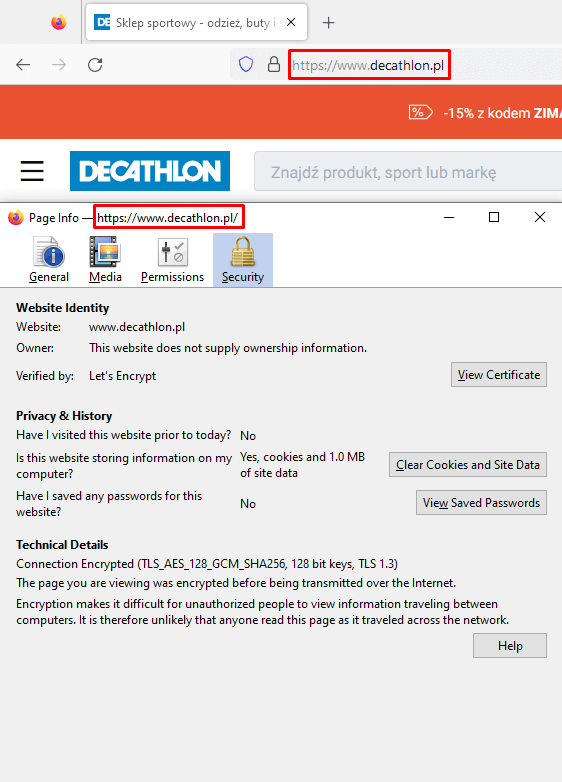Open the hamburger menu on Decathlon site

click(32, 171)
